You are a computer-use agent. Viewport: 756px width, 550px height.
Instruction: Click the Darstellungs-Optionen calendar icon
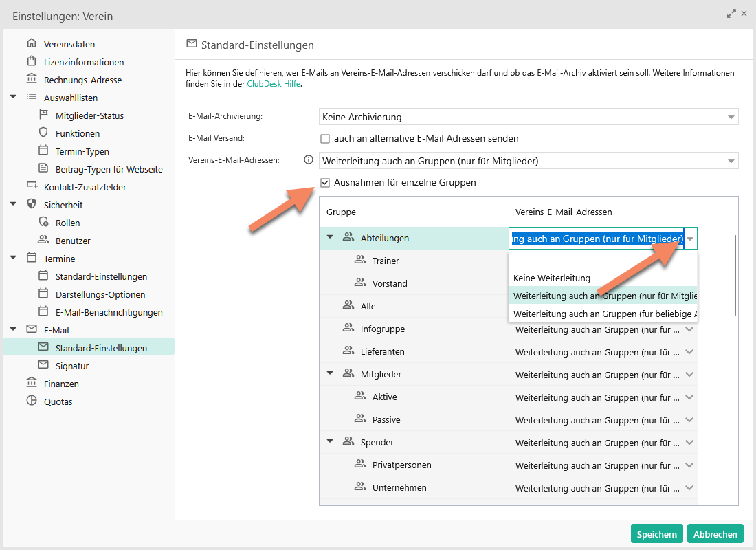point(43,294)
